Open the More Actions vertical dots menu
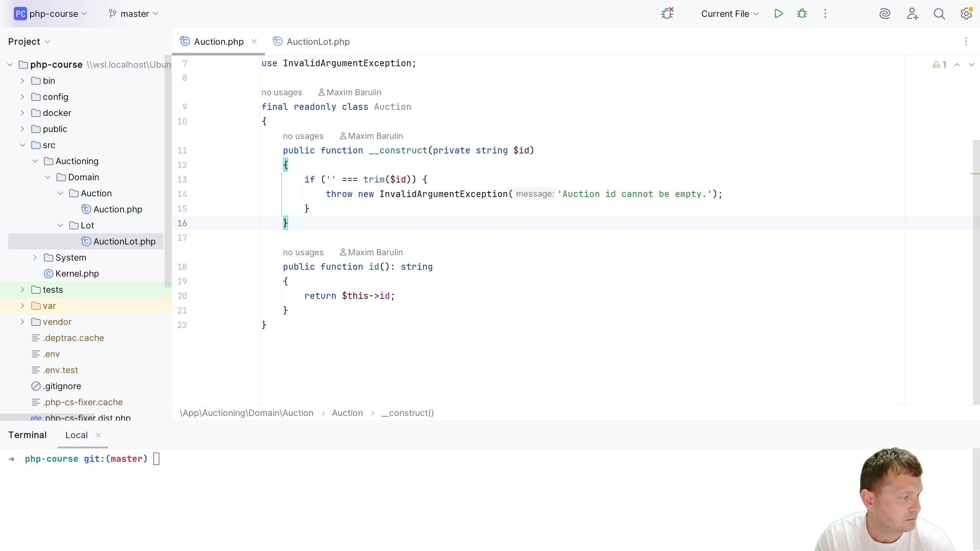980x551 pixels. (825, 14)
